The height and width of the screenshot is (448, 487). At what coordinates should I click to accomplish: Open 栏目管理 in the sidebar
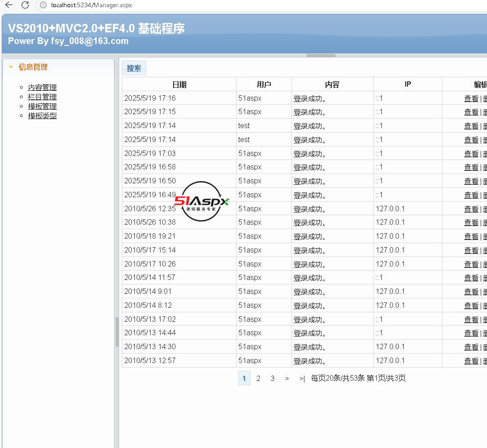tap(42, 97)
